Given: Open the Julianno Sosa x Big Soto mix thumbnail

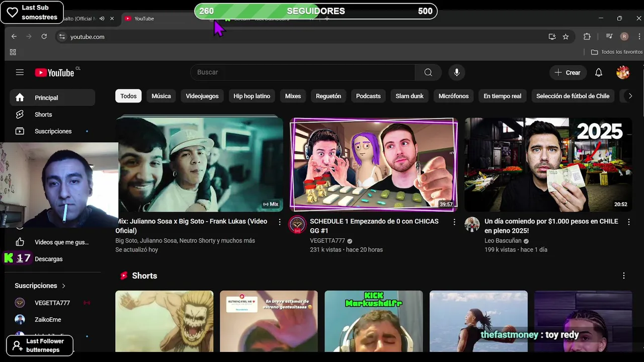Looking at the screenshot, I should pyautogui.click(x=199, y=165).
